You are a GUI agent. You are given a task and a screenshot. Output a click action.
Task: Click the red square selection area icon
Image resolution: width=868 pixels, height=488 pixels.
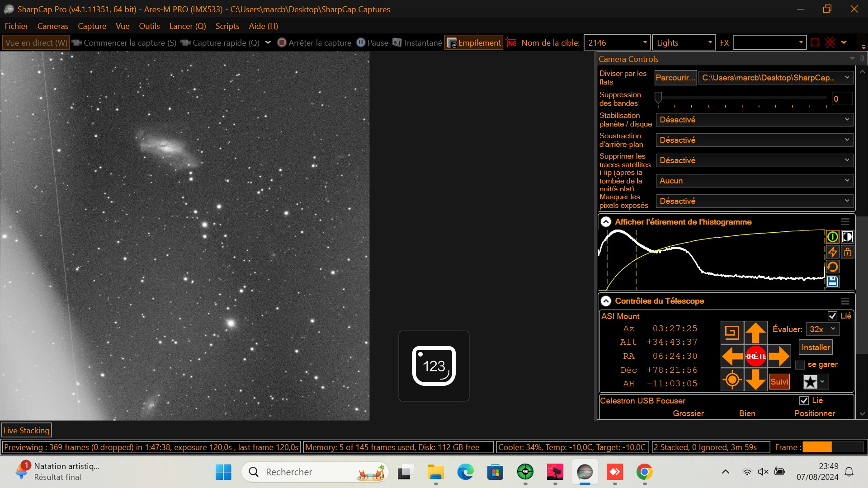pyautogui.click(x=815, y=42)
